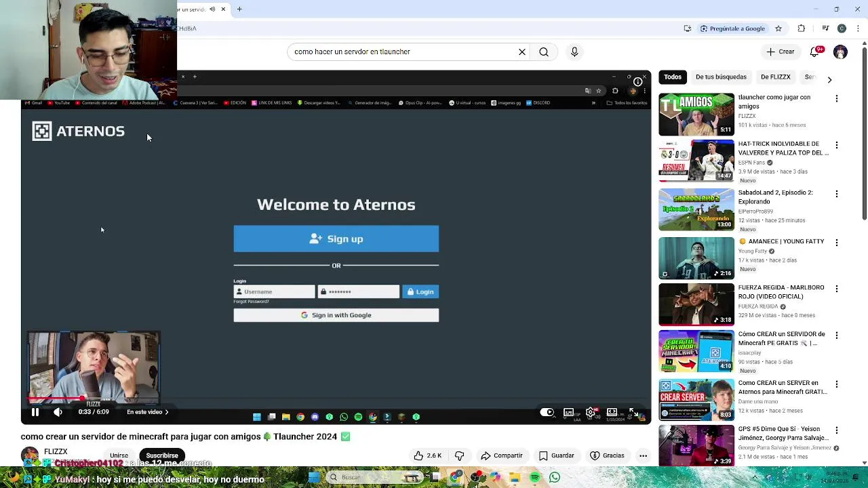Image resolution: width=868 pixels, height=488 pixels.
Task: Open the Chrome three-dot menu
Action: coord(859,28)
